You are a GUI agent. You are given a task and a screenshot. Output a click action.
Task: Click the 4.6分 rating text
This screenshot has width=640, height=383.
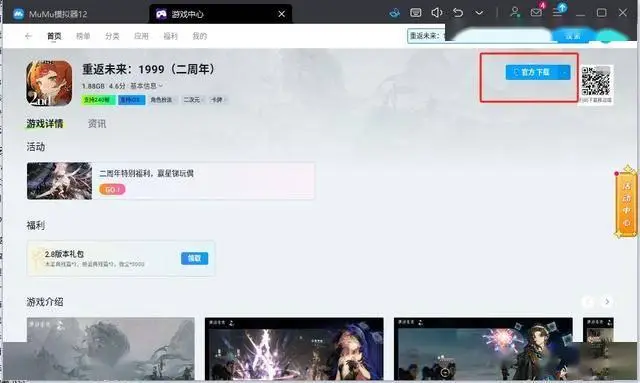click(117, 86)
